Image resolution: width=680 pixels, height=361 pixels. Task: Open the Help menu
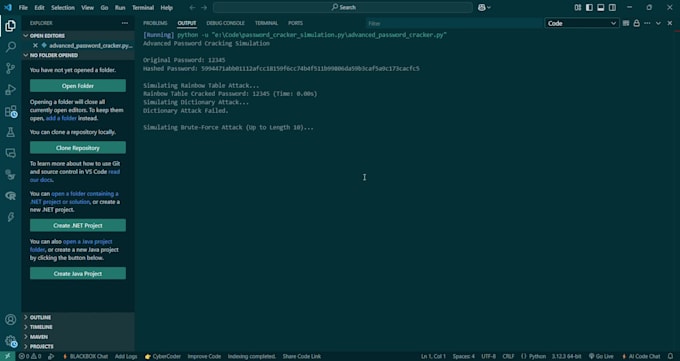(167, 7)
